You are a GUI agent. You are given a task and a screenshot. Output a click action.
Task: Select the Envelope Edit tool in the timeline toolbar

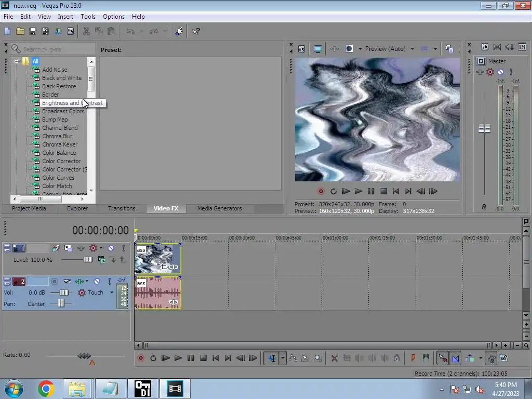point(293,358)
